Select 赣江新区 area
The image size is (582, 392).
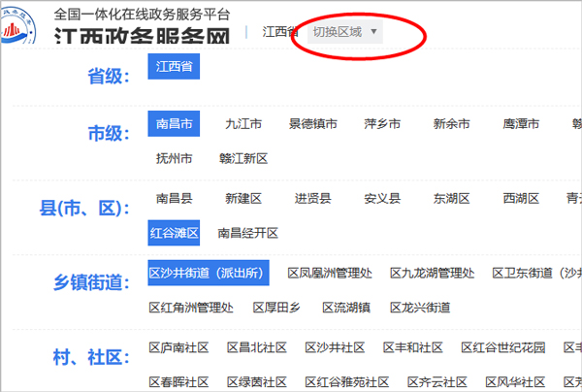point(243,158)
